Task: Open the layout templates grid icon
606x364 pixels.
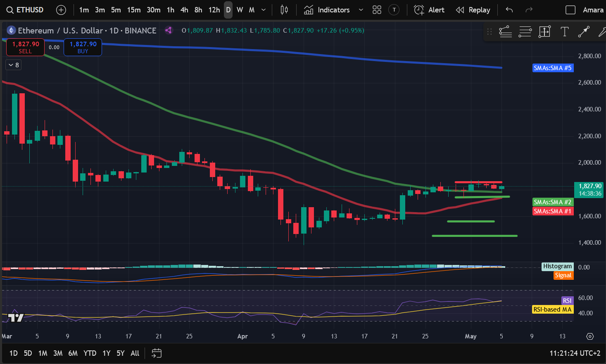Action: 377,10
